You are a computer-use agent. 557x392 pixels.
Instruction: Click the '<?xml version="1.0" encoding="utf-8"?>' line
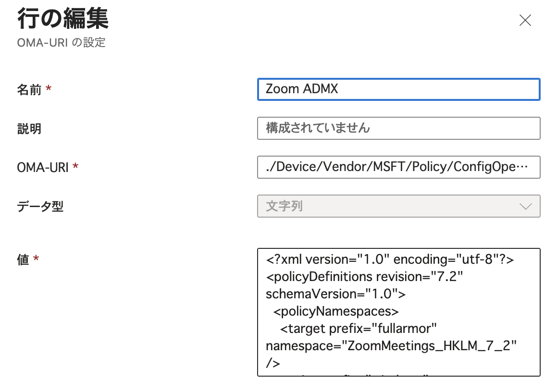click(x=390, y=259)
